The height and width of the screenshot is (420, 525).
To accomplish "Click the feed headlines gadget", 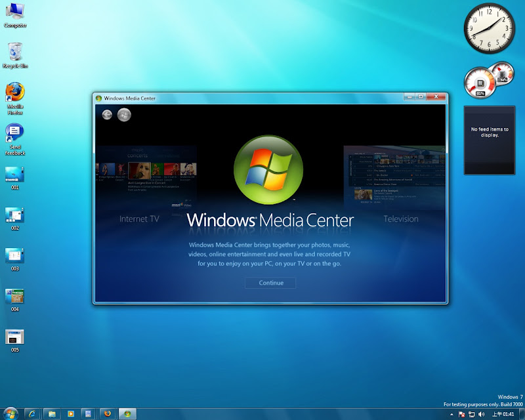I will pos(489,140).
